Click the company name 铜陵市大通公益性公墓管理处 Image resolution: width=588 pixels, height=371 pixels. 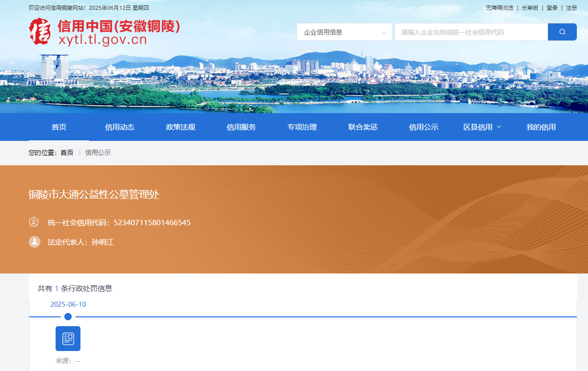pyautogui.click(x=94, y=195)
